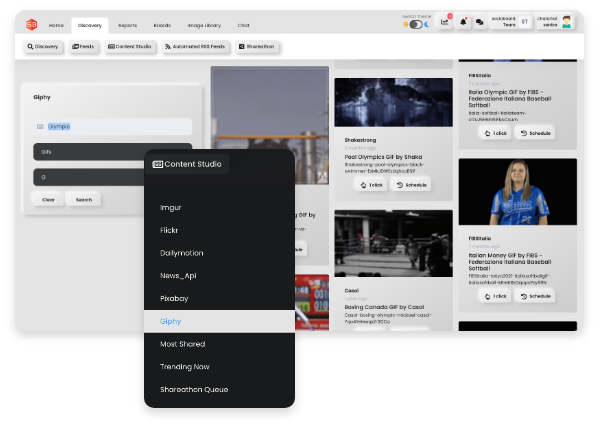Open the G rating dropdown

[89, 177]
